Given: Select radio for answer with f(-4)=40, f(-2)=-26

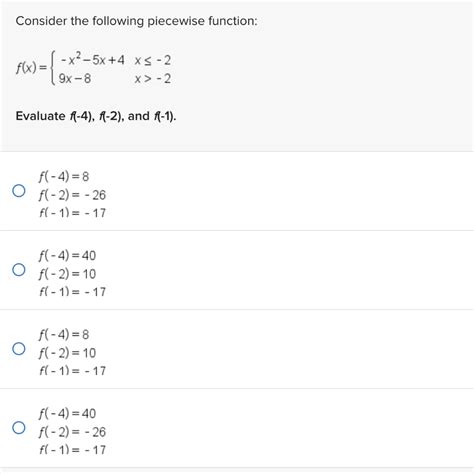Looking at the screenshot, I should point(19,427).
